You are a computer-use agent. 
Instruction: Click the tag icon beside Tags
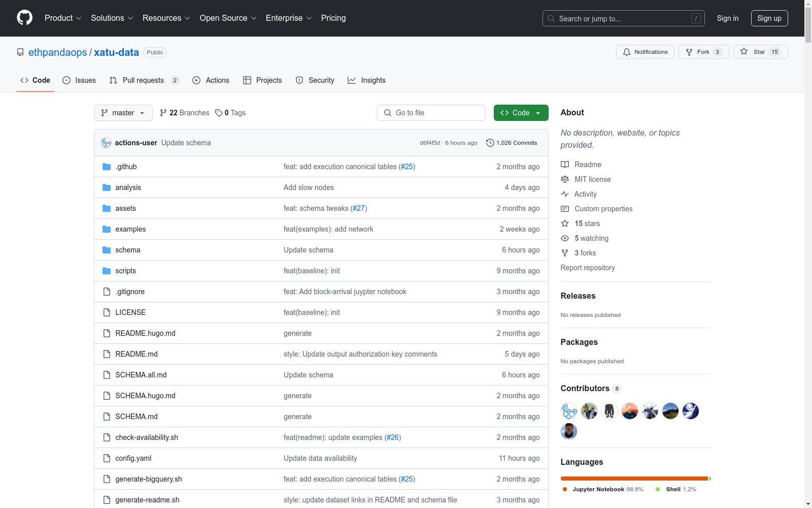tap(219, 113)
